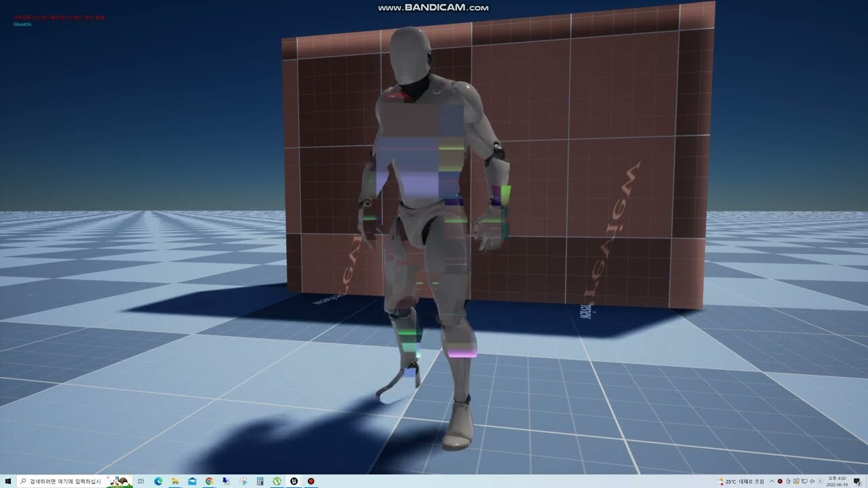Launch Microsoft Edge from the taskbar
The image size is (868, 488).
pos(159,481)
